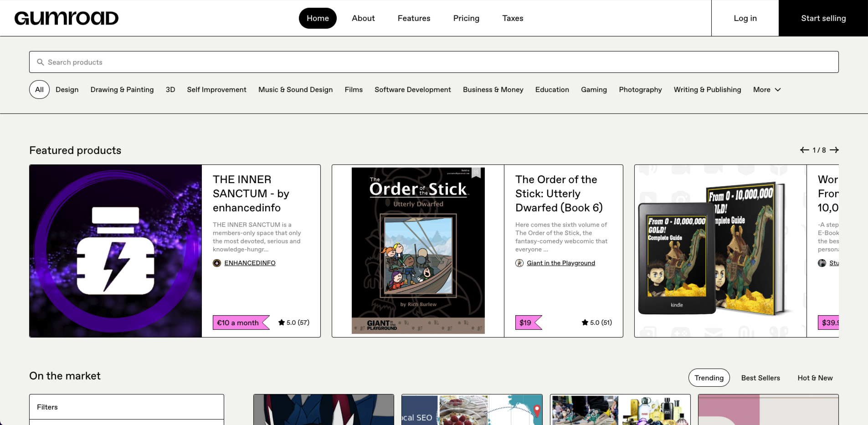Open THE INNER SANCTUM product thumbnail
868x425 pixels.
point(116,251)
